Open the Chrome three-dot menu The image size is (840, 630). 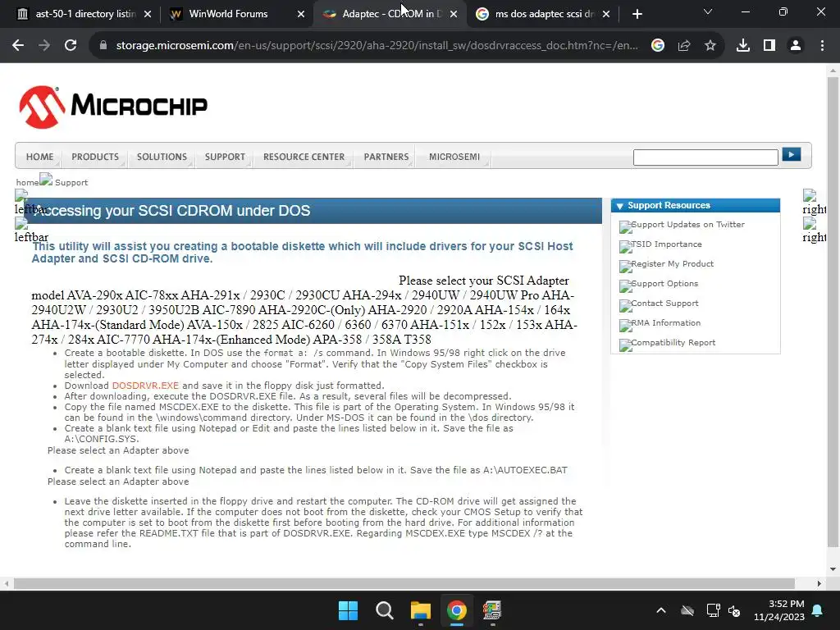coord(822,46)
